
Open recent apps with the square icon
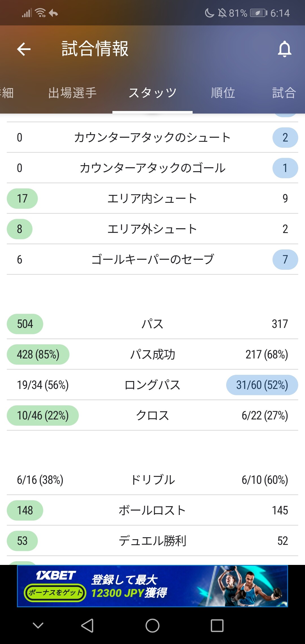click(217, 625)
